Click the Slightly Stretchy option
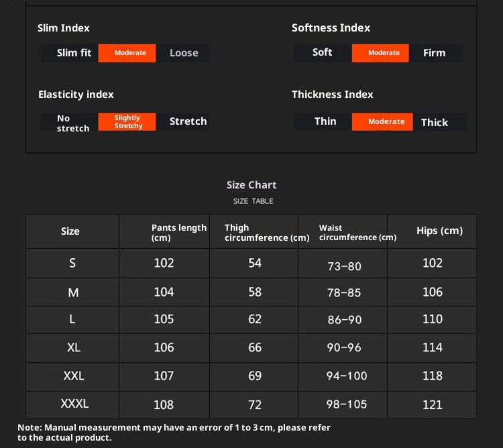 pyautogui.click(x=128, y=122)
